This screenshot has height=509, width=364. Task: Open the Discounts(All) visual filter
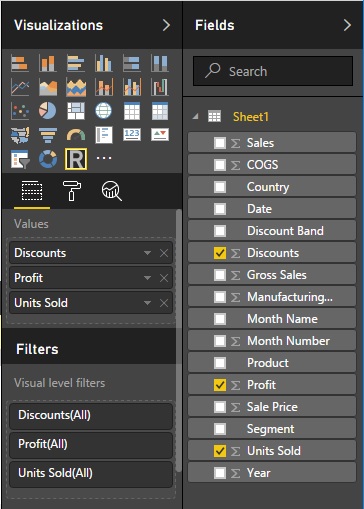(91, 416)
